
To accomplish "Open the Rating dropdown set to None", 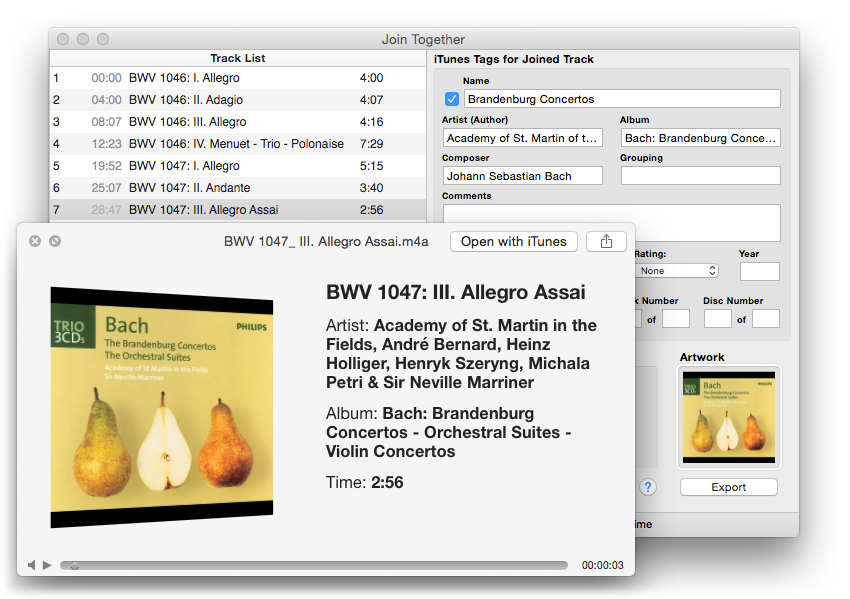I will pos(676,270).
